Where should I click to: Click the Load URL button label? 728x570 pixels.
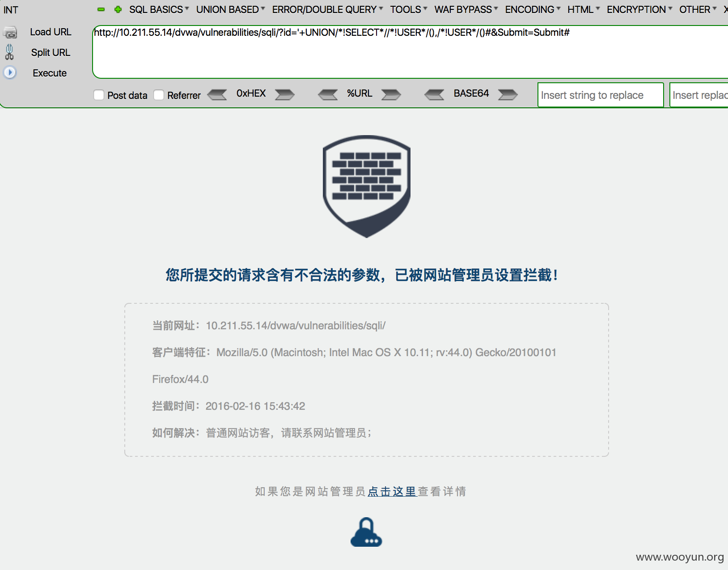click(x=51, y=32)
